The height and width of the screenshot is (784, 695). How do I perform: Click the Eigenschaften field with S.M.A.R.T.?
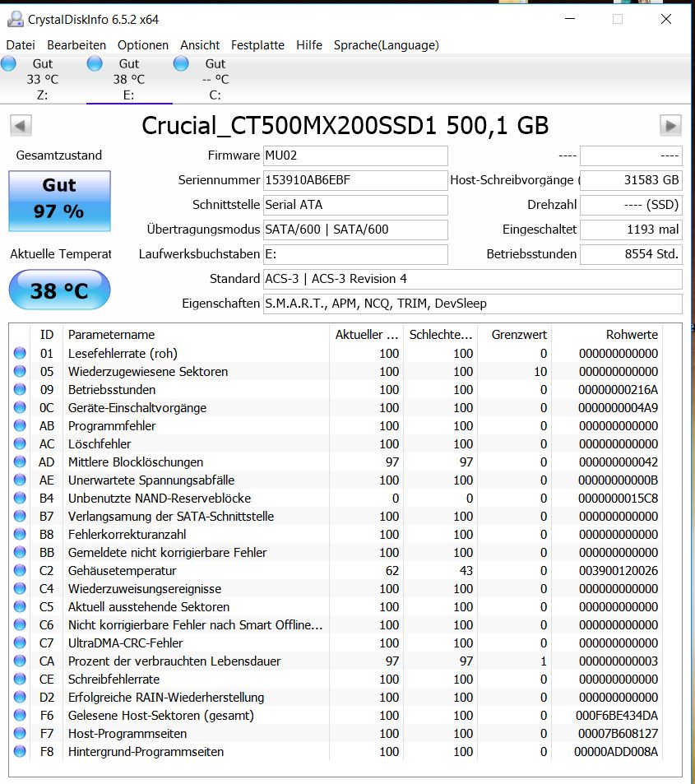click(472, 304)
